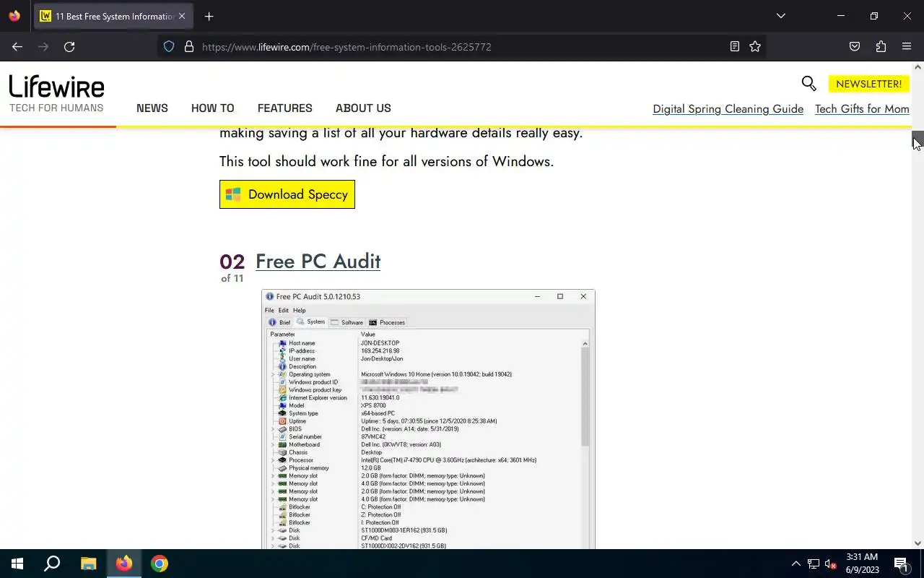Viewport: 924px width, 578px height.
Task: Click Firefox icon in taskbar
Action: 124,564
